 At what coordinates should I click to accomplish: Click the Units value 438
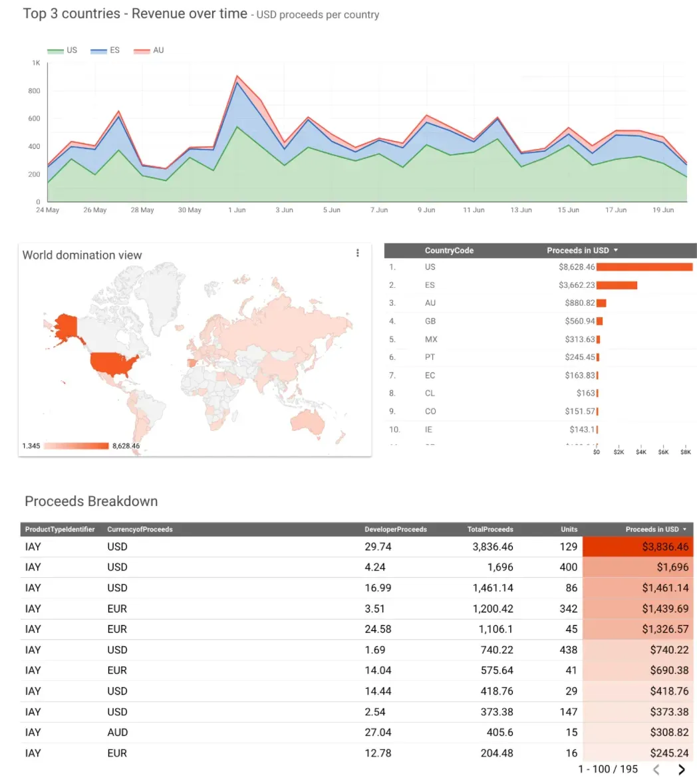(568, 650)
